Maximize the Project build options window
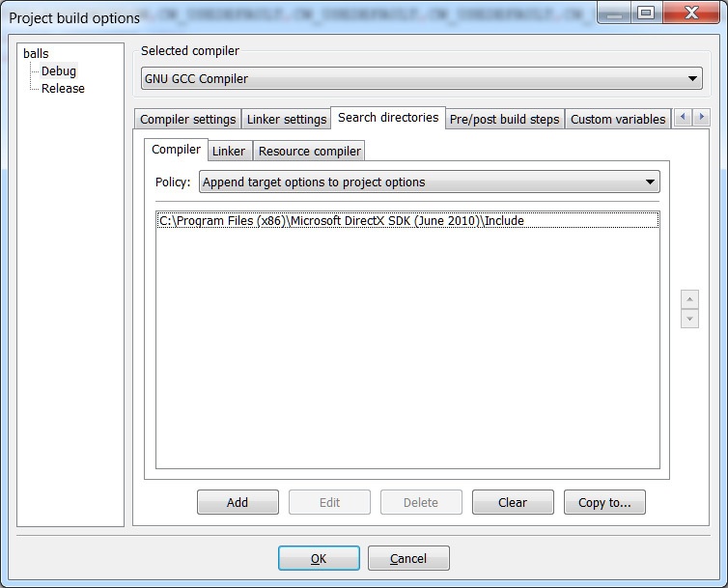 (x=646, y=13)
